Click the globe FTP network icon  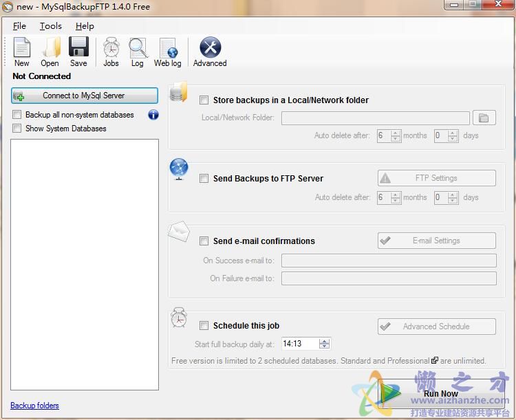(x=179, y=169)
